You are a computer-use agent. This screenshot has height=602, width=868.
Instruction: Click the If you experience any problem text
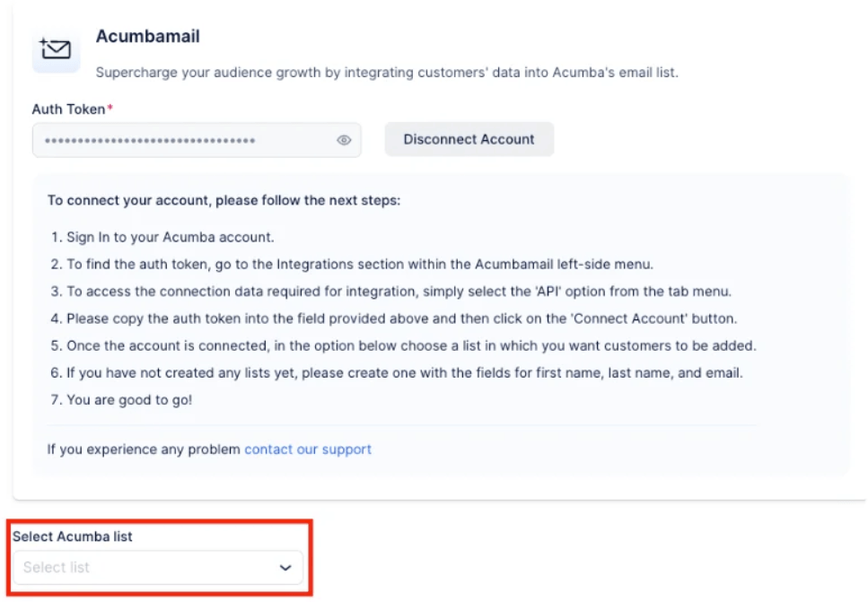(x=144, y=449)
